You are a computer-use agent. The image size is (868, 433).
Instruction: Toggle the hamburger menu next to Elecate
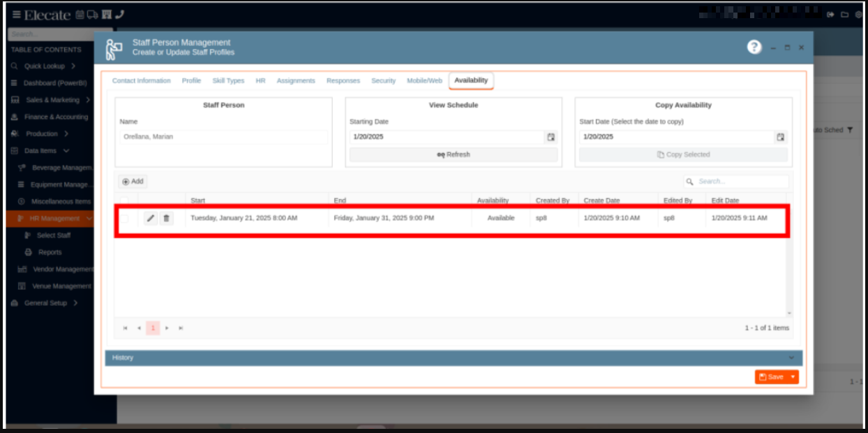click(16, 15)
